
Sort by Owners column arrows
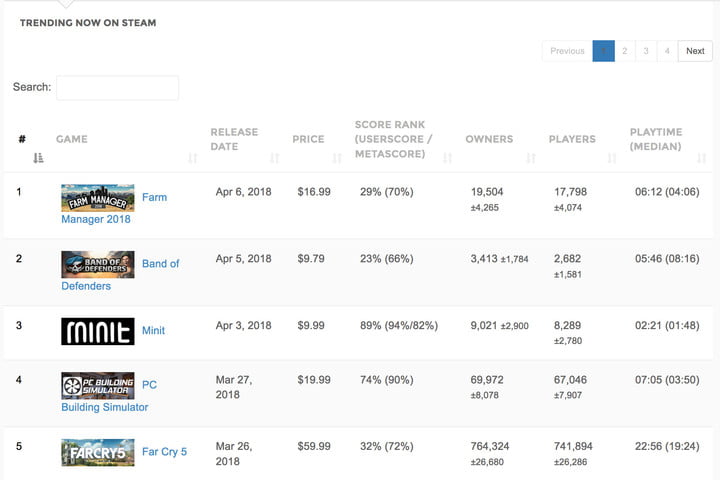pyautogui.click(x=531, y=158)
